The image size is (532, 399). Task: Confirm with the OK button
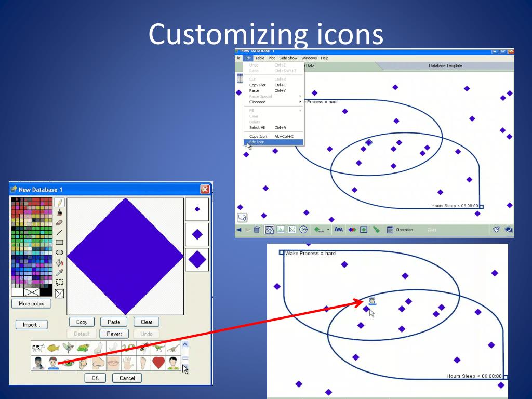click(x=95, y=378)
